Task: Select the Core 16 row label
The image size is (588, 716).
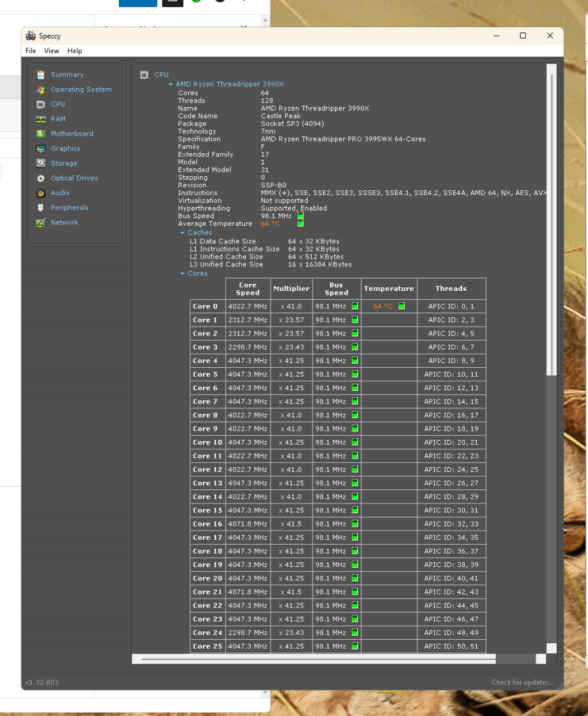Action: point(207,524)
